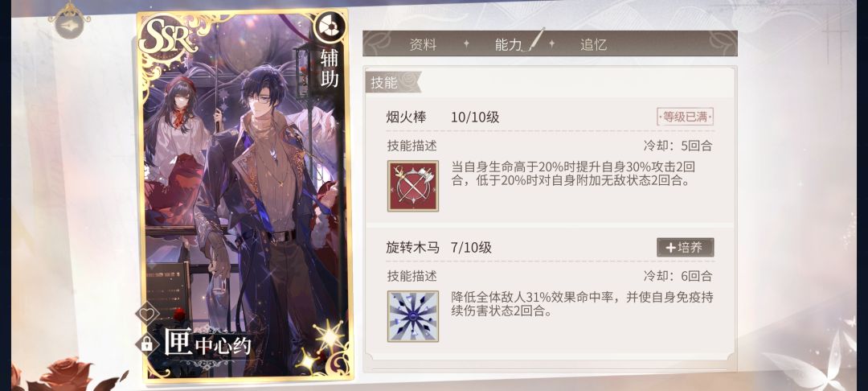The image size is (868, 391).
Task: Select the 能力 tab
Action: [508, 45]
